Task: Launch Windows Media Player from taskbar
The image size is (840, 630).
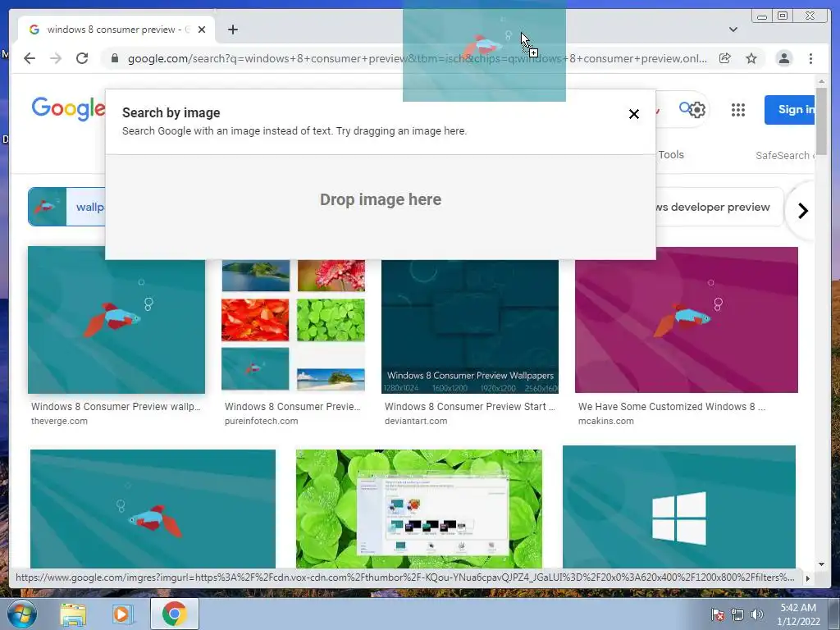Action: pyautogui.click(x=123, y=614)
